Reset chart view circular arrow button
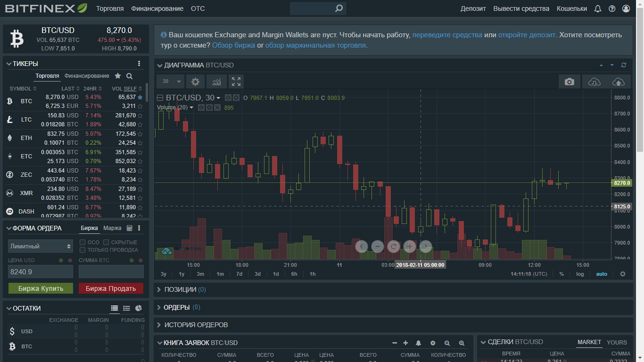Image resolution: width=644 pixels, height=362 pixels. (x=393, y=246)
